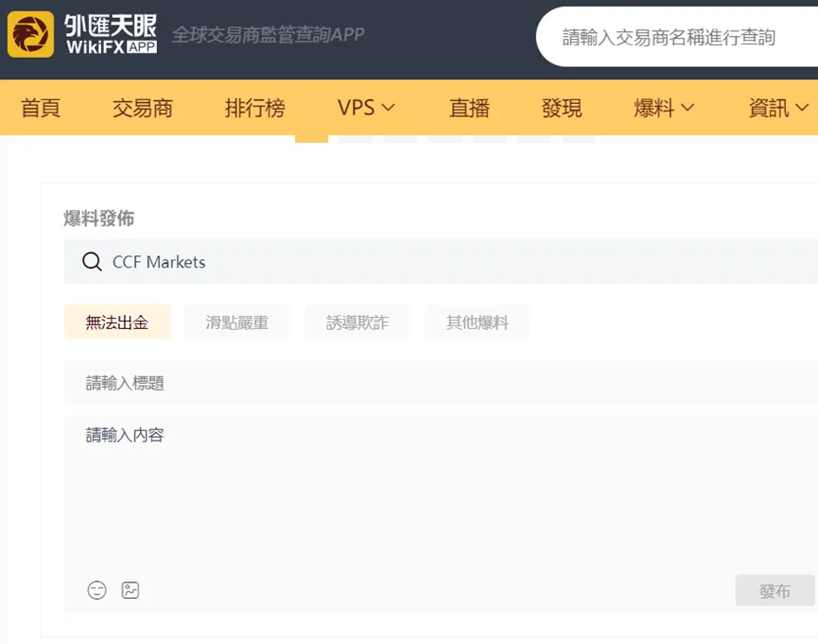Screen dimensions: 818x644
Task: Open the emoji picker smiley icon
Action: (x=97, y=590)
